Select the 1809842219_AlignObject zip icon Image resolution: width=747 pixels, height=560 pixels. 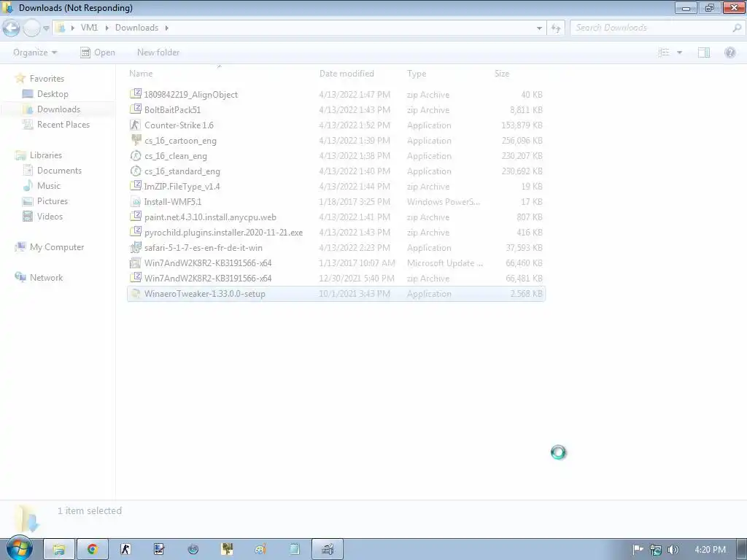pyautogui.click(x=136, y=94)
